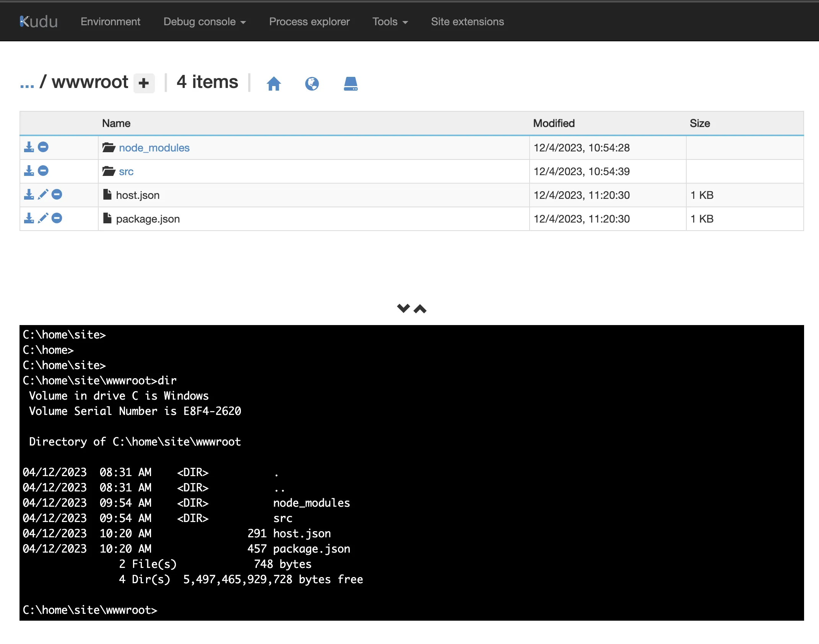The image size is (819, 644).
Task: Collapse the console with the down chevron
Action: pyautogui.click(x=403, y=308)
